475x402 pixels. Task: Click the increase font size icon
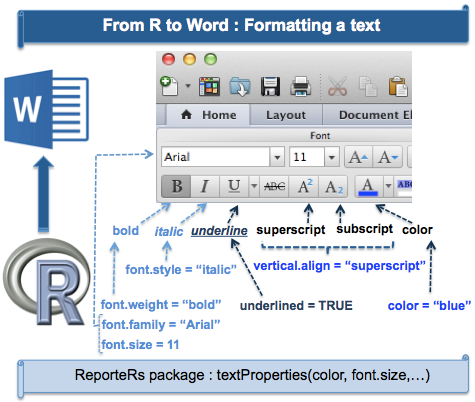358,157
